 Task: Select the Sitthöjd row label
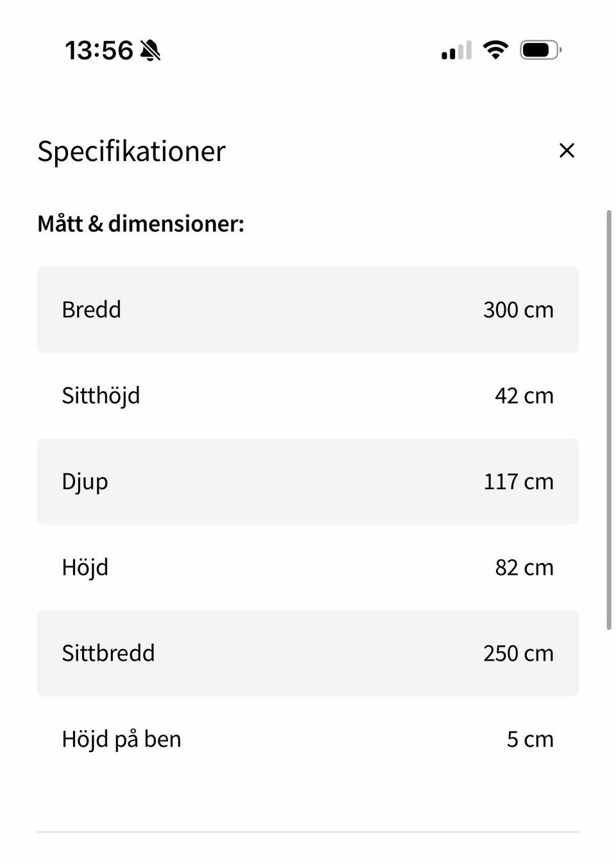[101, 396]
